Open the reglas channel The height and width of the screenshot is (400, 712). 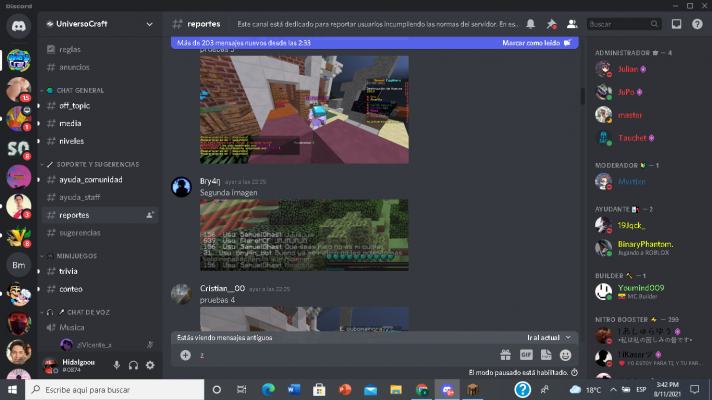pyautogui.click(x=100, y=49)
